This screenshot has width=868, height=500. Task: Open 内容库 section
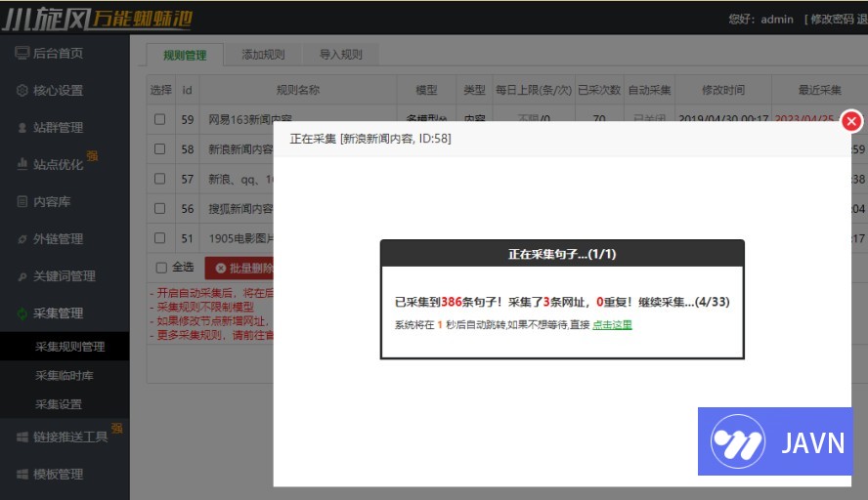click(x=52, y=202)
